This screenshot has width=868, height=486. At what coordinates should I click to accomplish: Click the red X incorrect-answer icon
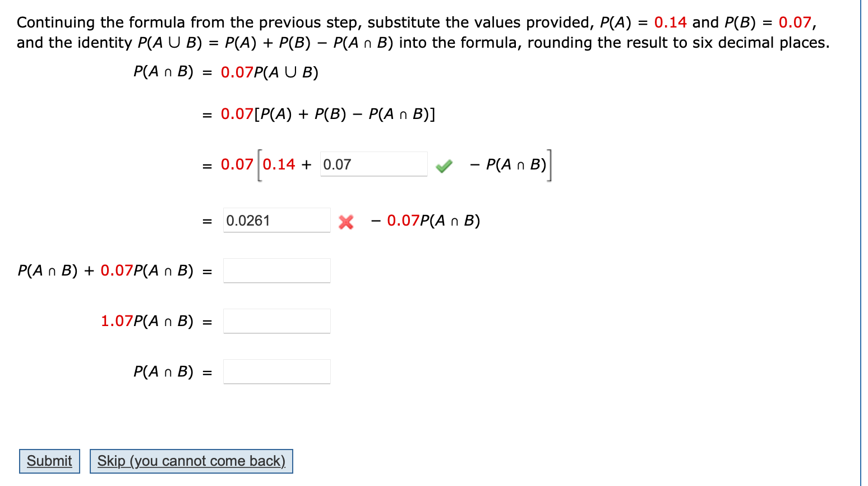346,221
